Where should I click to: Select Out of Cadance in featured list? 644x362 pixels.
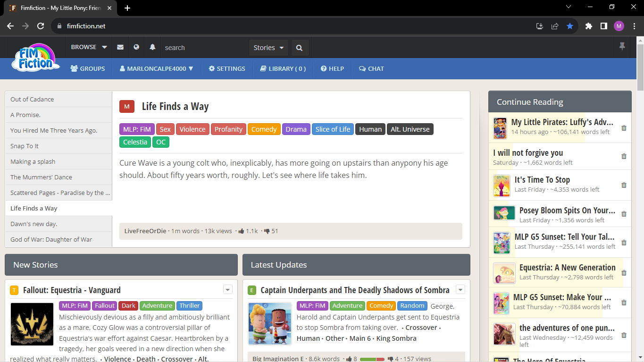pyautogui.click(x=59, y=99)
